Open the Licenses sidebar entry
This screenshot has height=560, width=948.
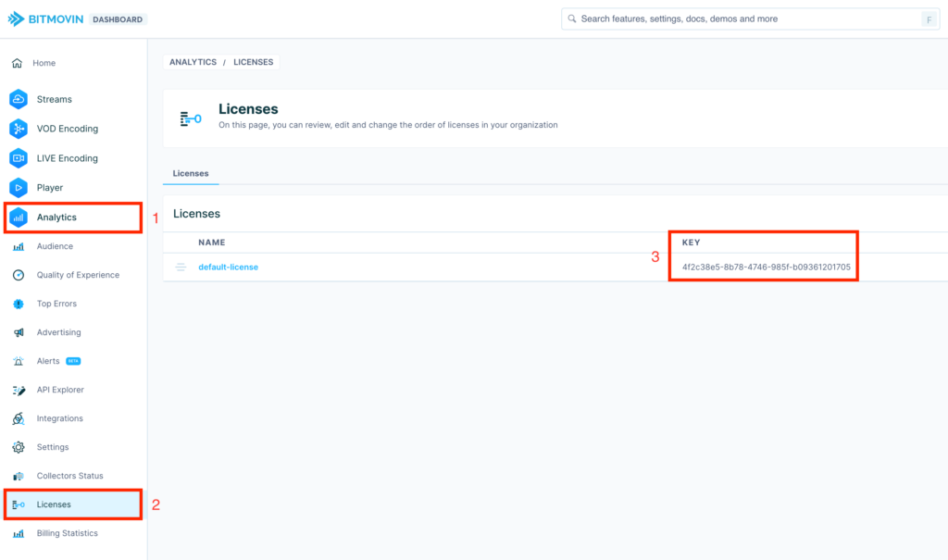click(x=53, y=504)
